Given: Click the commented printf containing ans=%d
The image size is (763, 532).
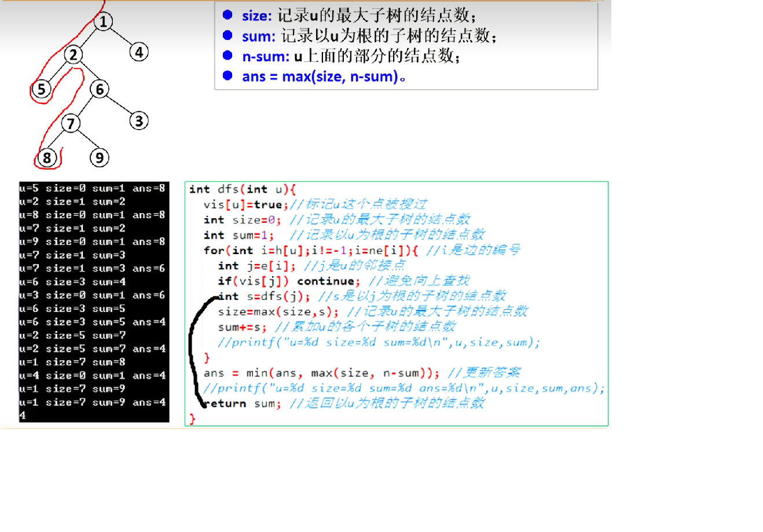Looking at the screenshot, I should click(x=404, y=388).
